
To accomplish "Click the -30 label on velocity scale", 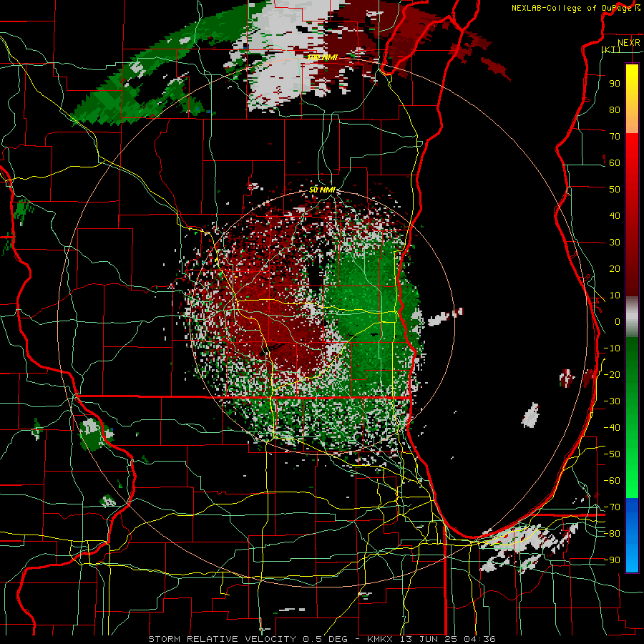I will click(x=612, y=401).
